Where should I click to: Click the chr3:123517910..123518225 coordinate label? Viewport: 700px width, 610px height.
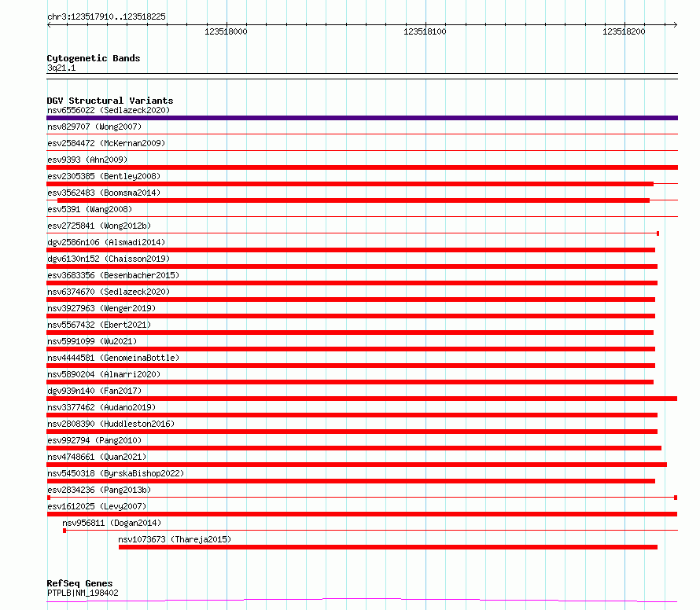[x=106, y=17]
